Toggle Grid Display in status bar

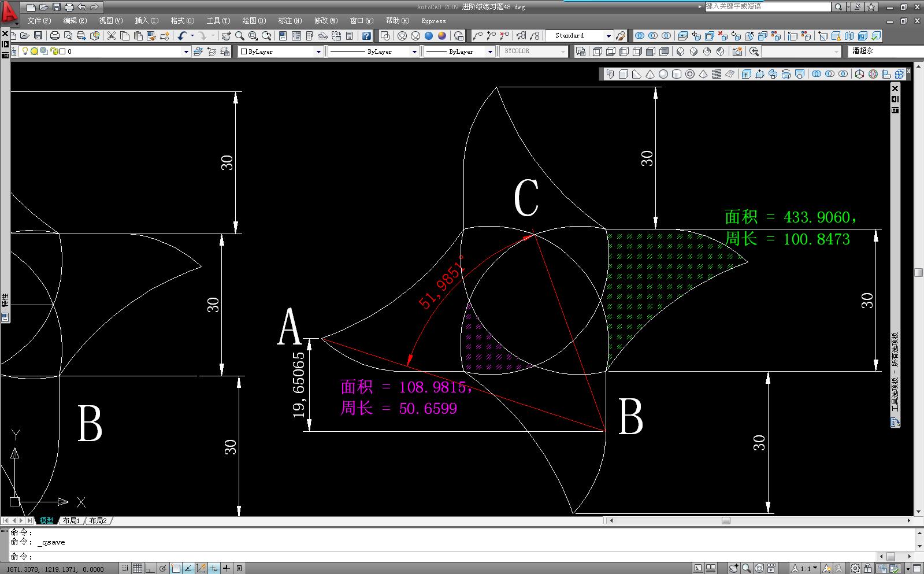pyautogui.click(x=138, y=568)
